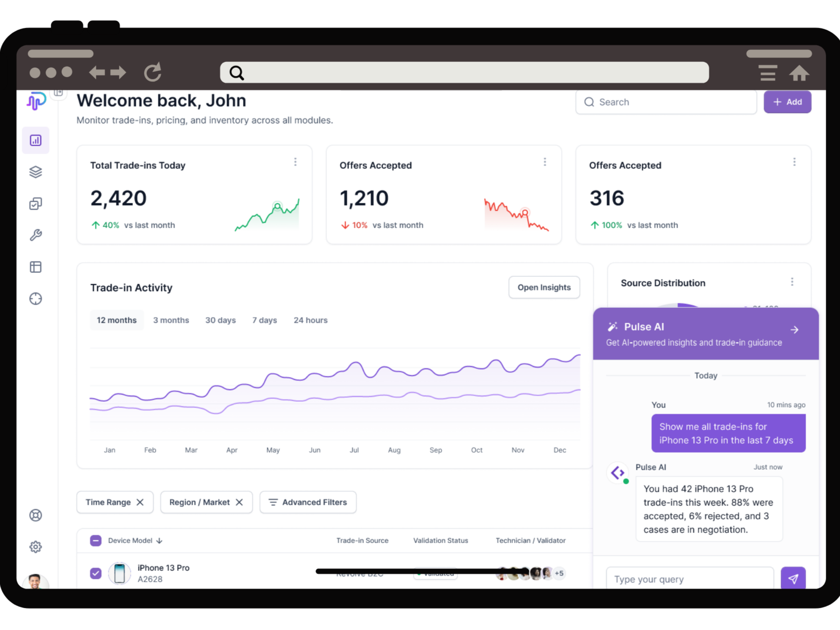Open the table layout sidebar icon

coord(36,267)
